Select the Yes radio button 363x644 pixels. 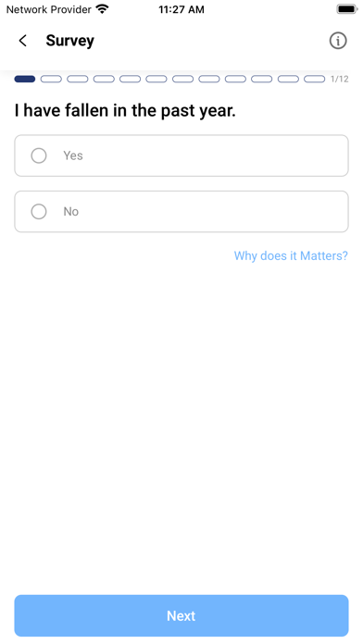coord(39,155)
